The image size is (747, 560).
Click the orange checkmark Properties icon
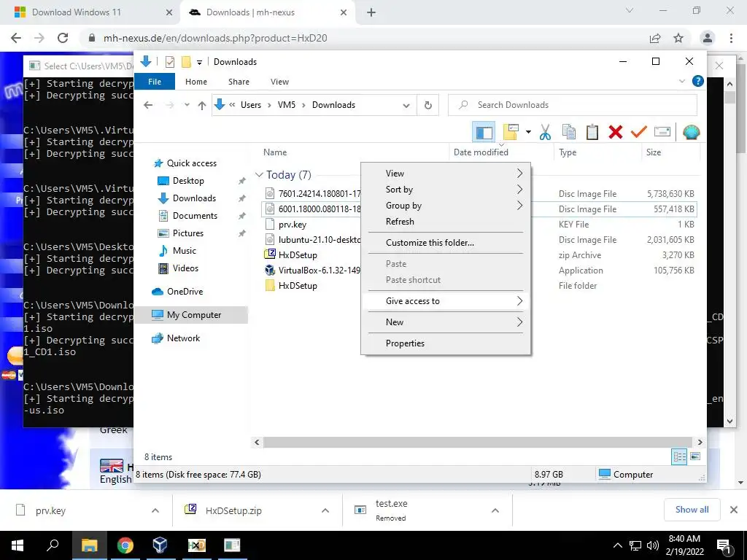[x=639, y=132]
